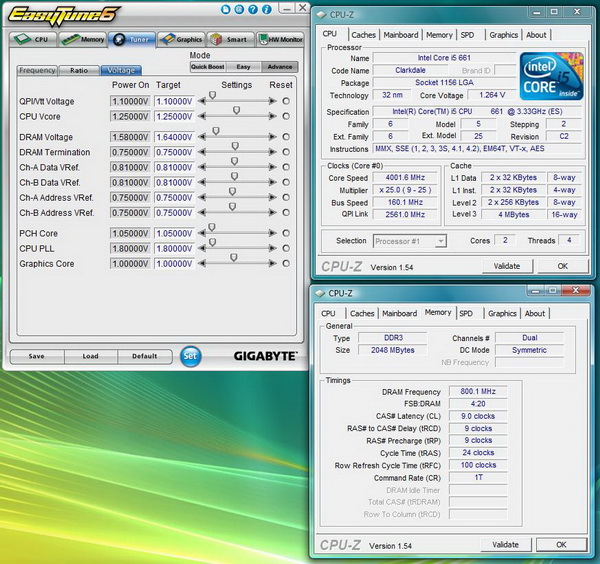Select Reset radio for DRAM Termination

pos(286,152)
